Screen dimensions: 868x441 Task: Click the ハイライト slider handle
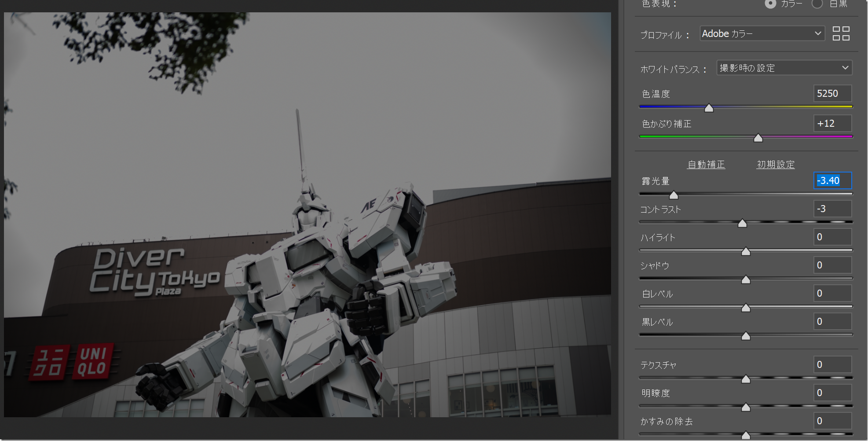[746, 251]
